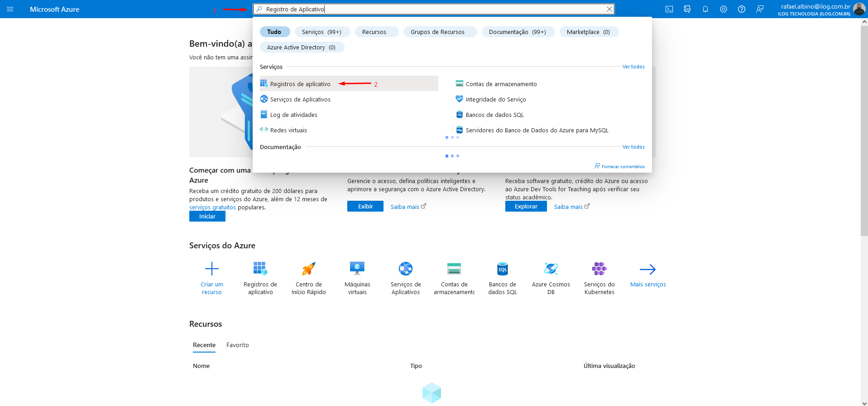Open the notifications bell
868x406 pixels.
click(705, 9)
